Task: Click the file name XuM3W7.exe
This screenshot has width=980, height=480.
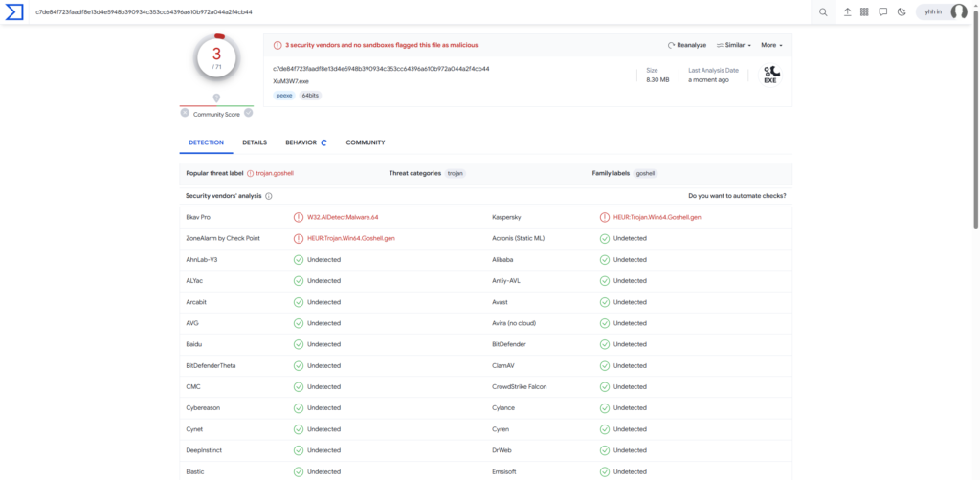Action: 291,81
